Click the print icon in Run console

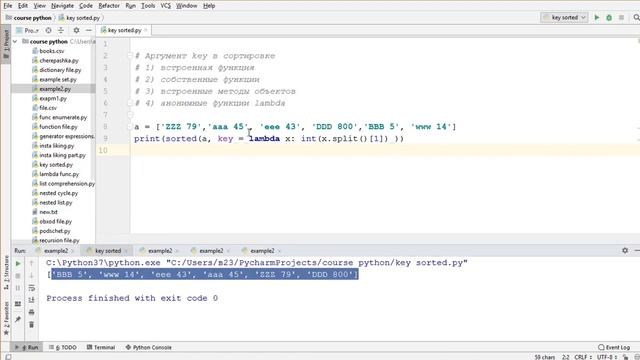31,312
